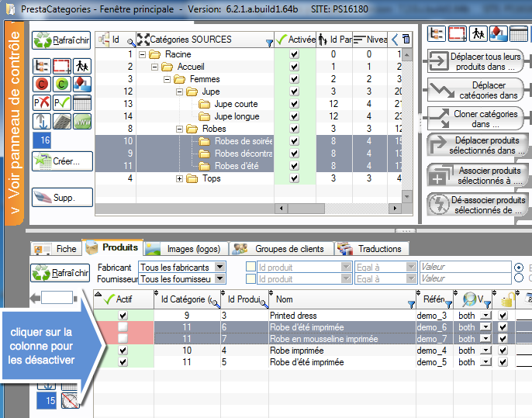Collapse the Femmes category tree node
Image resolution: width=532 pixels, height=418 pixels.
(x=168, y=79)
